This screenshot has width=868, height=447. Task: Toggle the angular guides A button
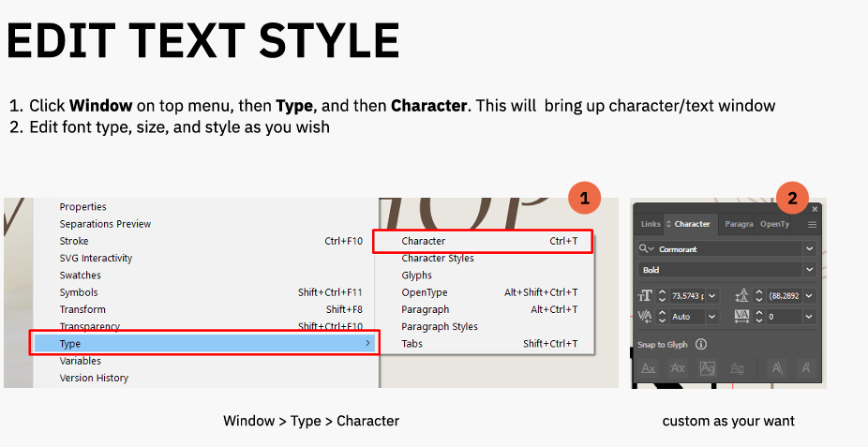777,368
